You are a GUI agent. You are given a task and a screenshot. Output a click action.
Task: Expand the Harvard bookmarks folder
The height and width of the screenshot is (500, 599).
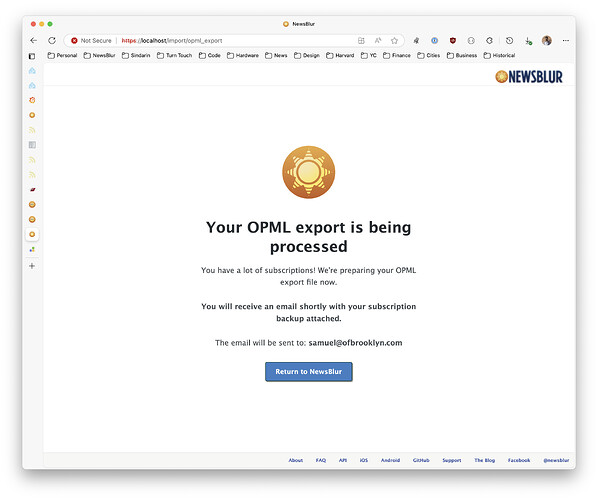click(x=340, y=55)
